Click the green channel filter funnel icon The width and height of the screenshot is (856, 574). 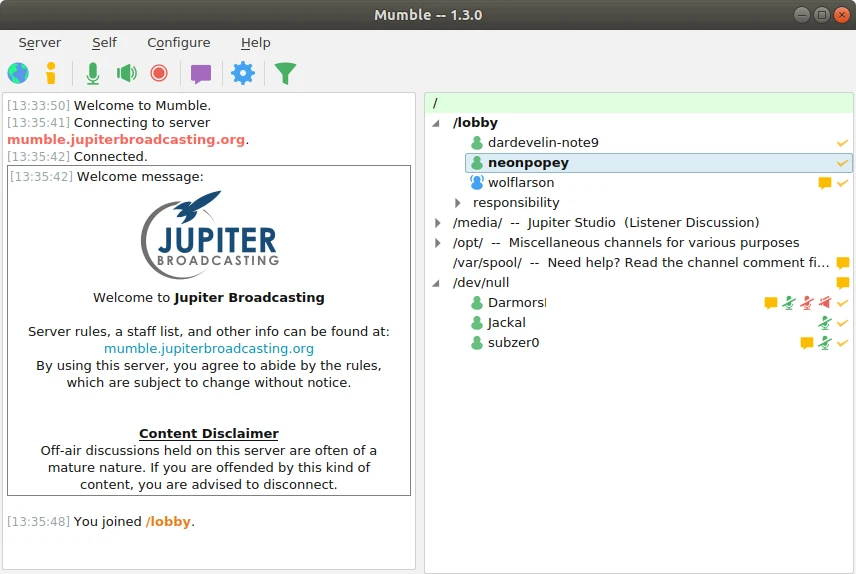[x=285, y=73]
